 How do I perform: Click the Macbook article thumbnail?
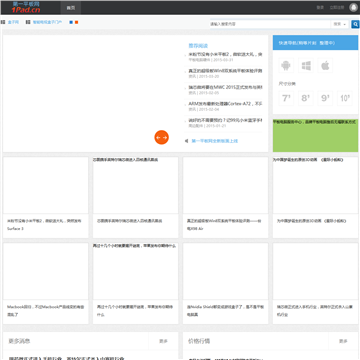pos(46,271)
